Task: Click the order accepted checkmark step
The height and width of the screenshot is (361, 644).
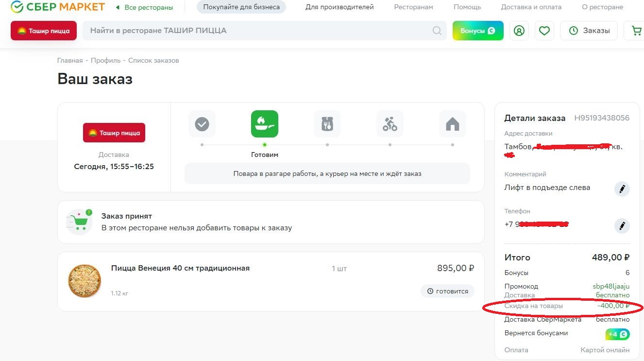Action: [x=202, y=124]
